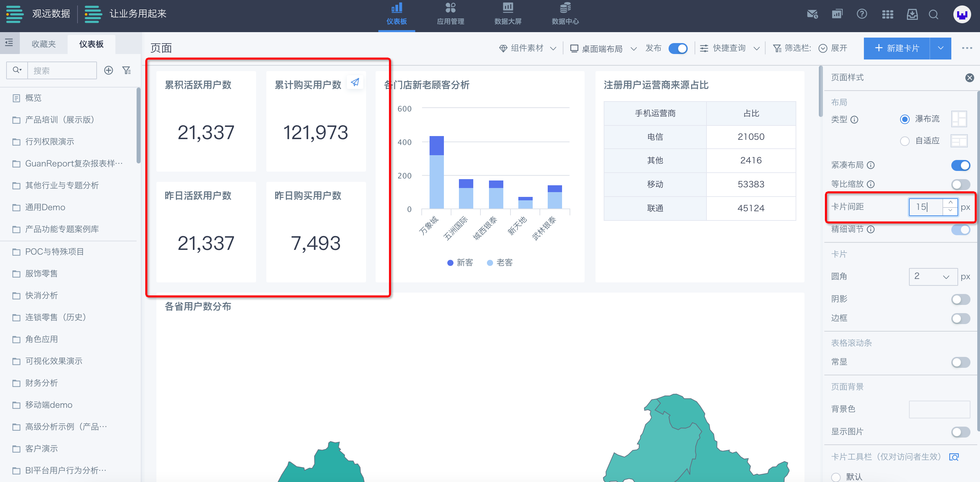Click the mail notification icon
Image resolution: width=980 pixels, height=482 pixels.
click(x=812, y=14)
